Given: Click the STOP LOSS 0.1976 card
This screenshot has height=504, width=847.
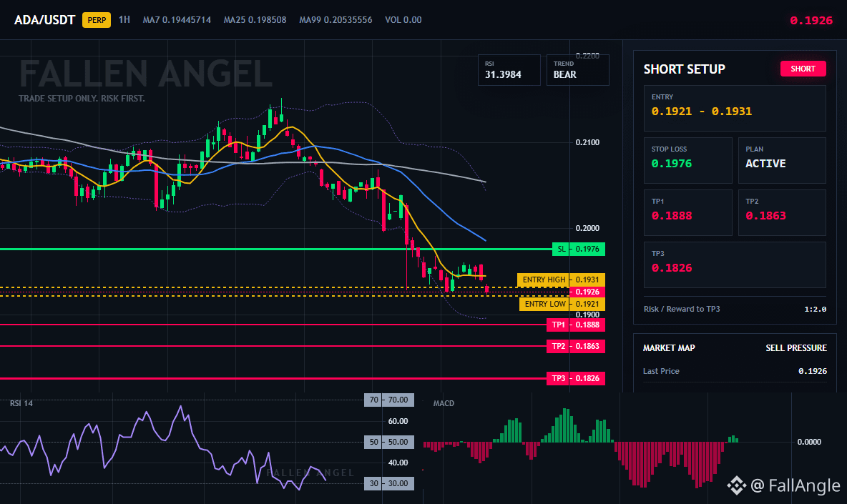Looking at the screenshot, I should click(687, 160).
